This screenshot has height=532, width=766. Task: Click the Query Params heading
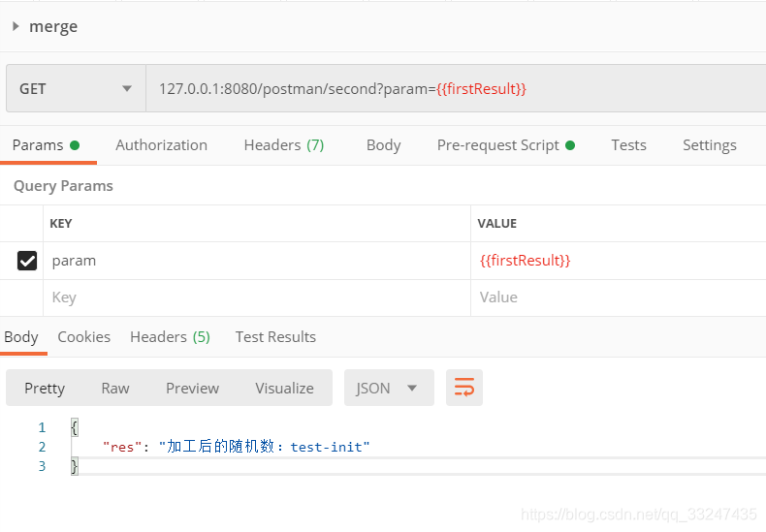[x=63, y=186]
